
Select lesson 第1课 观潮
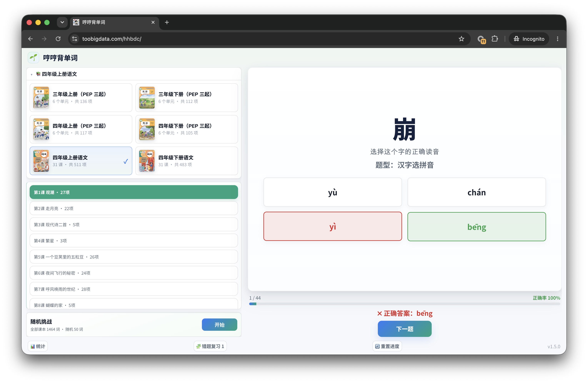134,192
